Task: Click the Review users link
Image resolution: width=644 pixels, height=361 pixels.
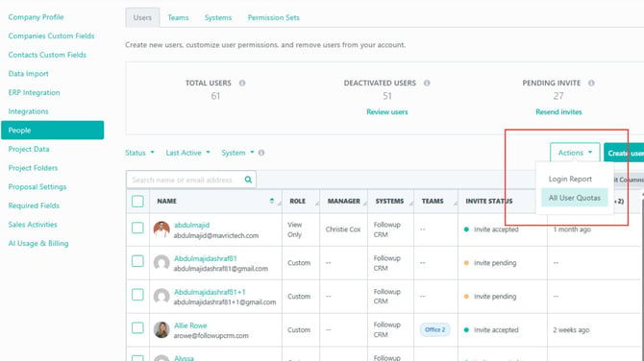Action: point(387,112)
